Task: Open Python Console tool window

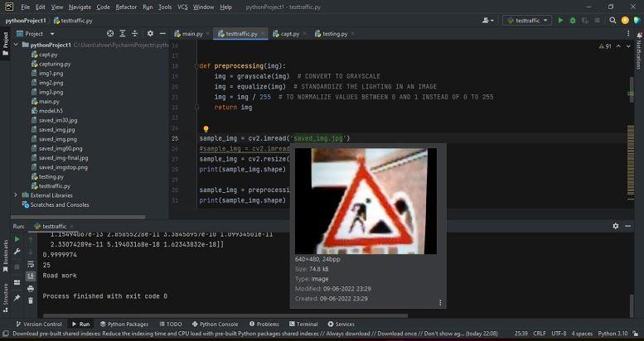Action: pos(215,324)
